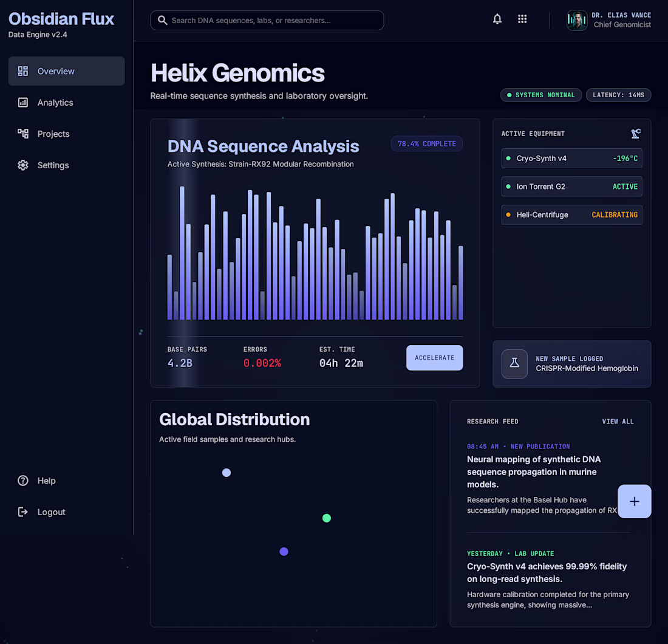Select the Ion Torrent G2 equipment row

coord(571,187)
